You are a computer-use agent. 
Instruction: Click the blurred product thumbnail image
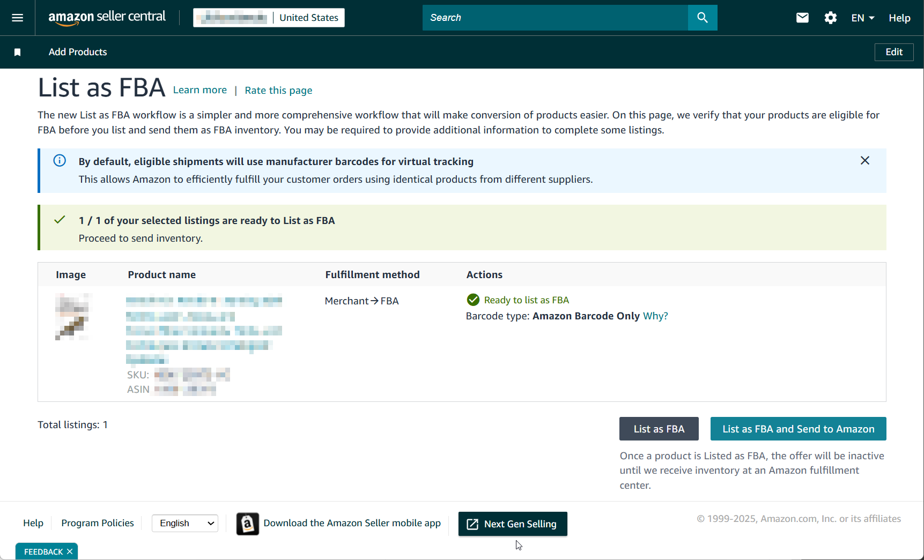pos(73,317)
